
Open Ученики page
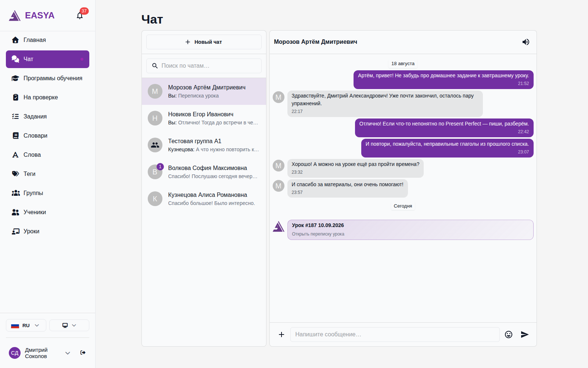click(47, 212)
